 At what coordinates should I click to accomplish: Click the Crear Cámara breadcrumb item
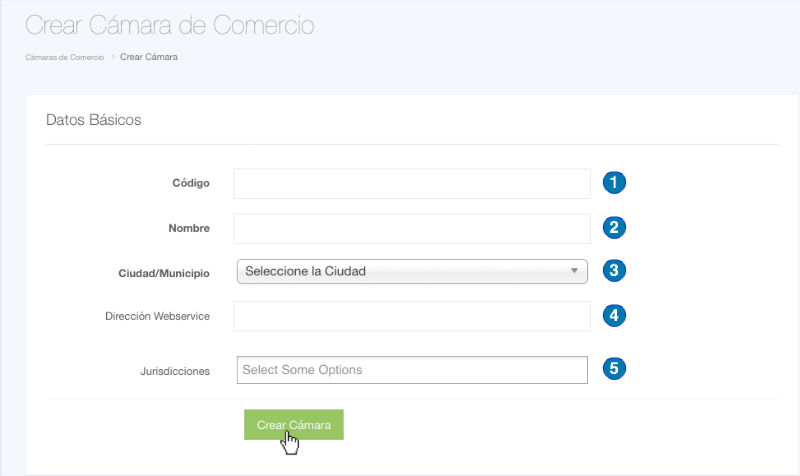click(149, 57)
